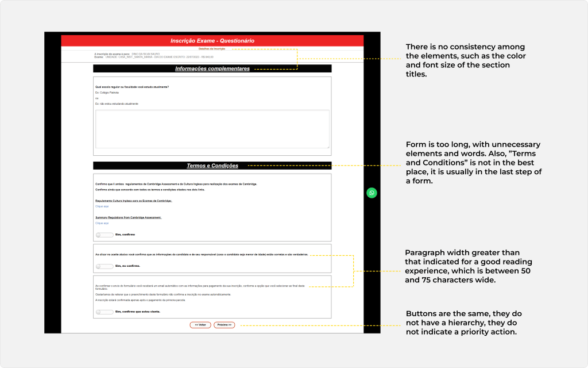
Task: Select the "Termos e Condições" section header
Action: click(212, 166)
